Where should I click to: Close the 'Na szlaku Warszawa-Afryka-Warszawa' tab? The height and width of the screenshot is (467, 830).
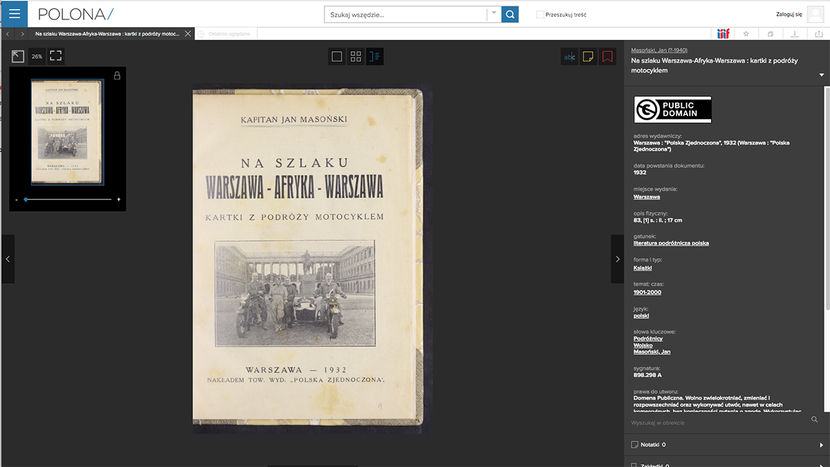click(187, 34)
